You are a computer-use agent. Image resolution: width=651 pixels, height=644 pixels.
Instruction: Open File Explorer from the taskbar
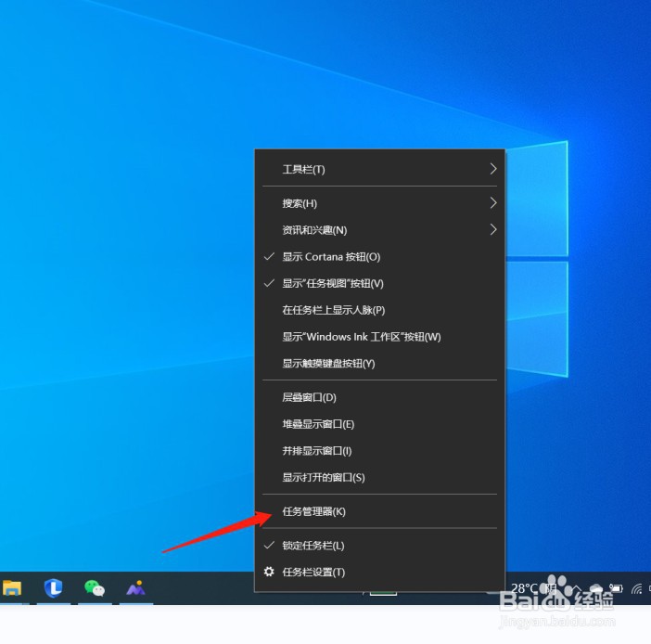(x=12, y=588)
